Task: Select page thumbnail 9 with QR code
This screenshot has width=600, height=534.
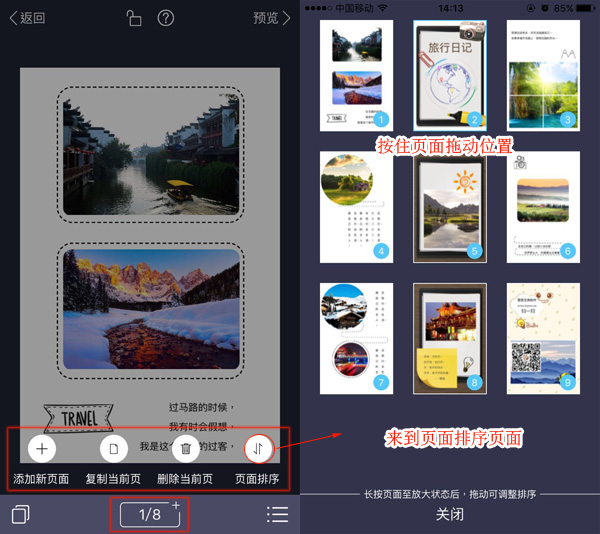Action: (543, 339)
